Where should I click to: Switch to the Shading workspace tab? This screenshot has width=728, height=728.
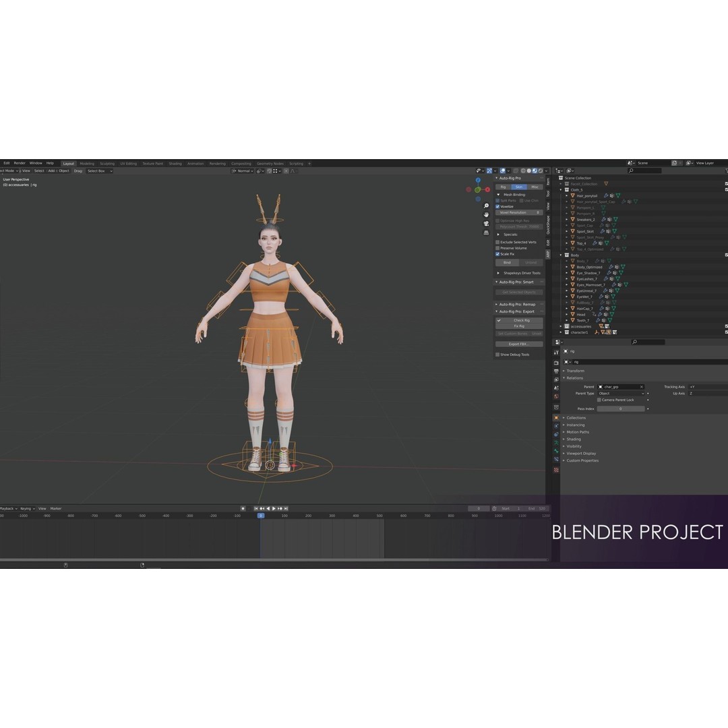coord(175,163)
